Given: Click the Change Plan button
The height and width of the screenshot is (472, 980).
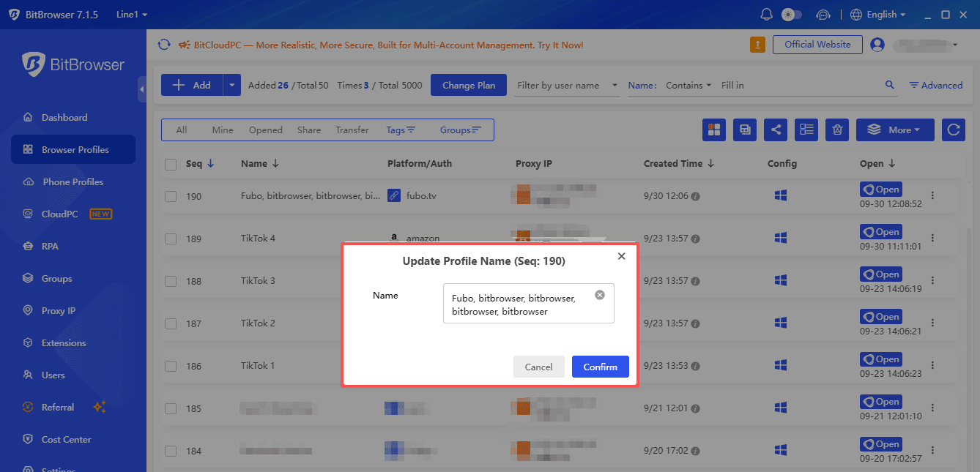Looking at the screenshot, I should tap(469, 85).
